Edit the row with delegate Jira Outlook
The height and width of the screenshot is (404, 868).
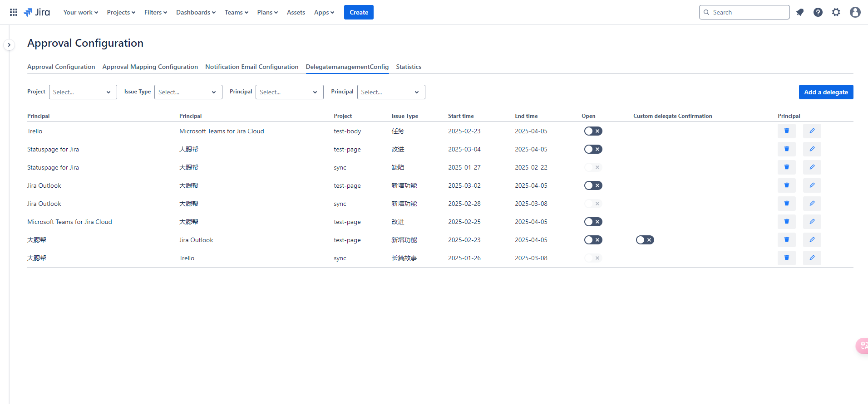click(x=812, y=240)
